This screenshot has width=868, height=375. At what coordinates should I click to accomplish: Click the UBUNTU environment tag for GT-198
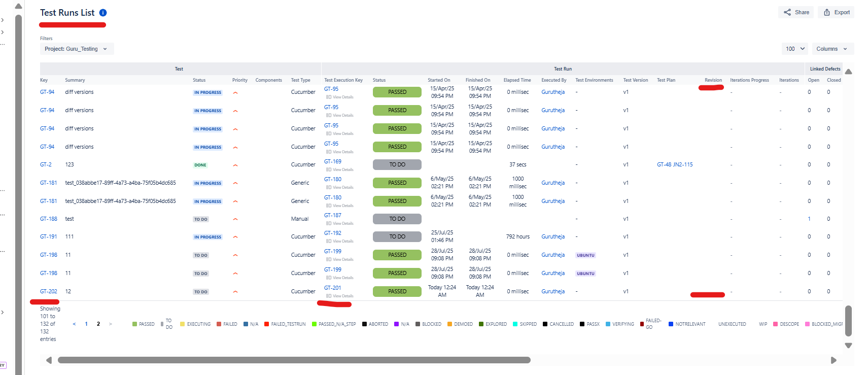pos(585,255)
